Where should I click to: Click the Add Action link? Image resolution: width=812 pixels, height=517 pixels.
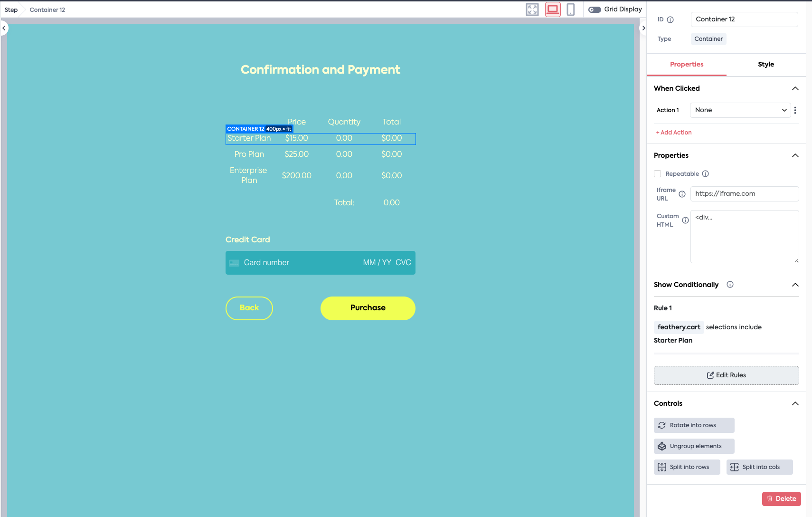[674, 133]
